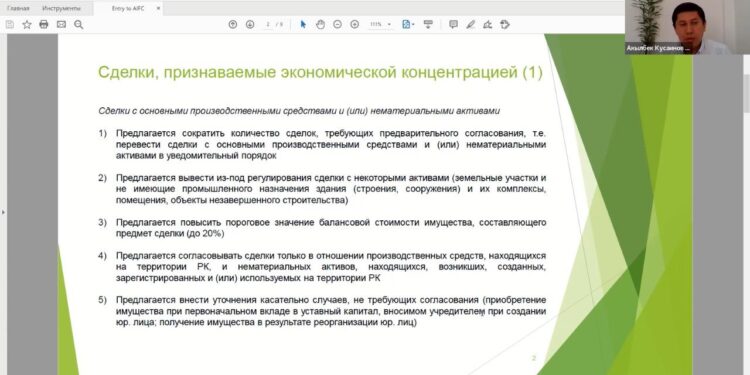Go to the previous page arrow

pos(233,24)
